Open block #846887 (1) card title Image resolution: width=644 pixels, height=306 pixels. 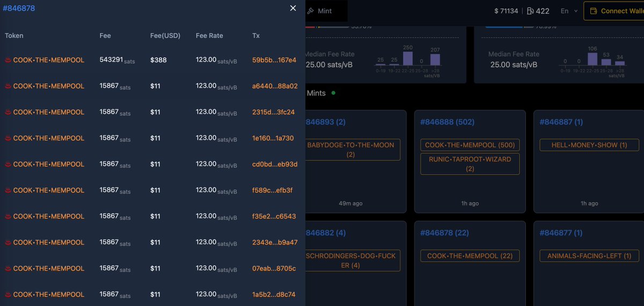coord(561,122)
